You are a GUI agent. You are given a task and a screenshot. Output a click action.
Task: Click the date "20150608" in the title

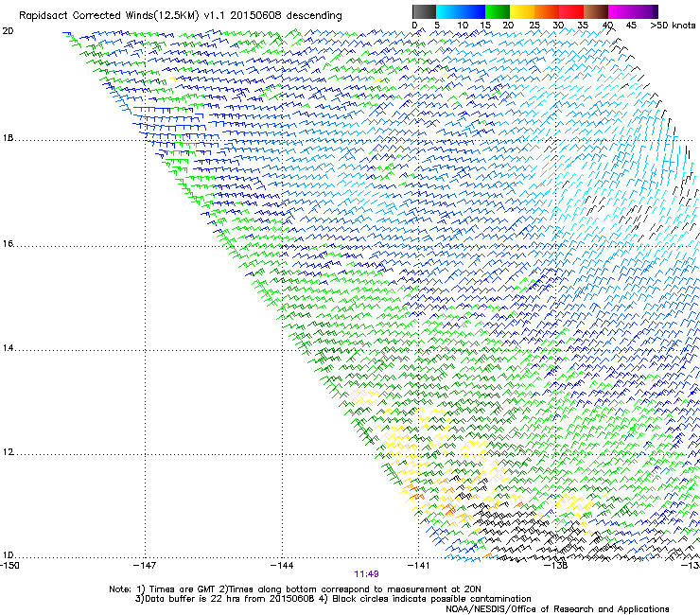pyautogui.click(x=255, y=15)
